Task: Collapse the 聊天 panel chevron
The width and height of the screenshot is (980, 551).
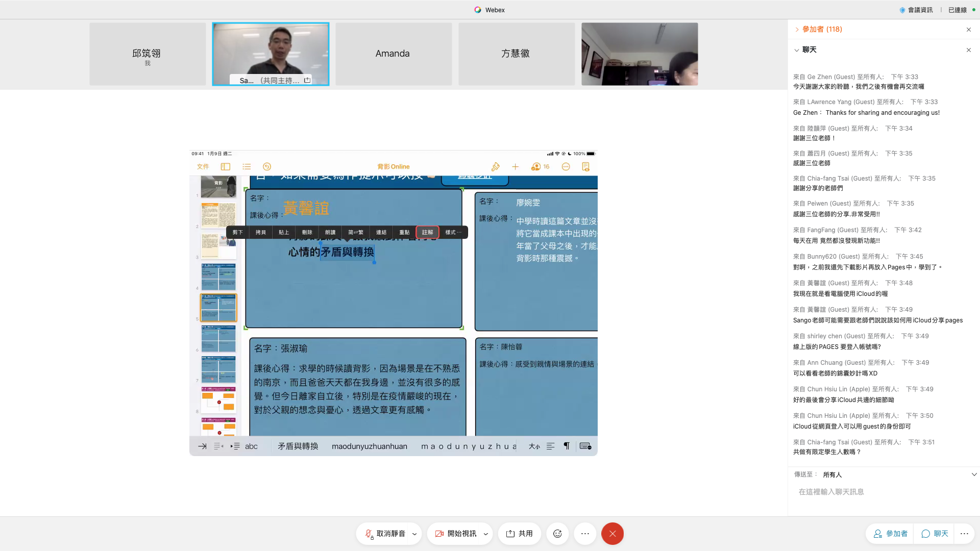Action: [x=797, y=50]
